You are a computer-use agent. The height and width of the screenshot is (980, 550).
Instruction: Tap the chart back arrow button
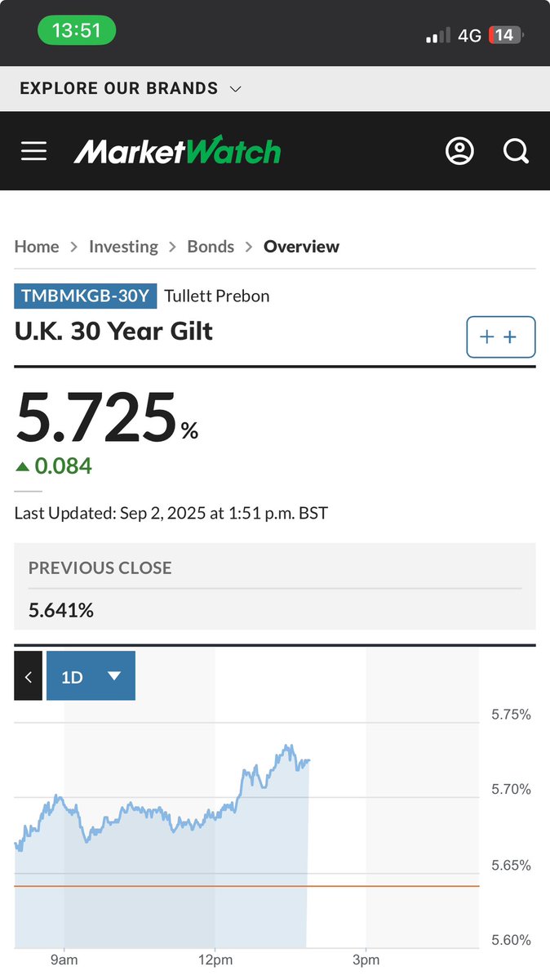coord(28,676)
